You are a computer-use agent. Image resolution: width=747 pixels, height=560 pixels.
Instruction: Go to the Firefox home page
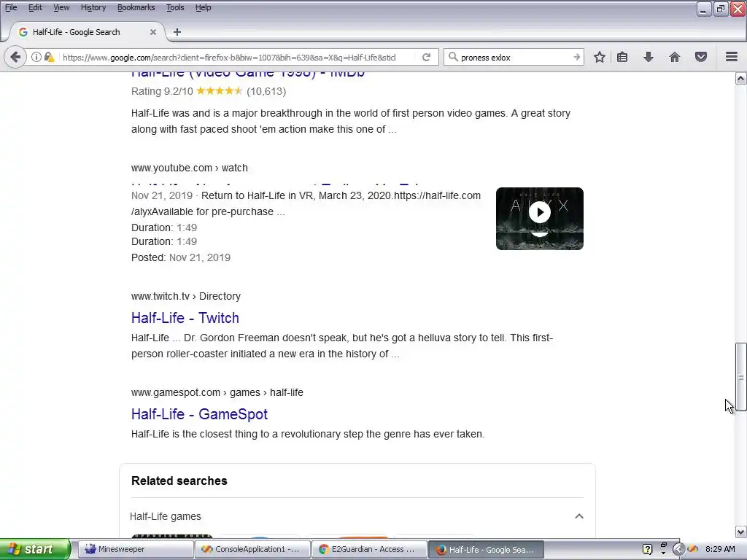[675, 57]
